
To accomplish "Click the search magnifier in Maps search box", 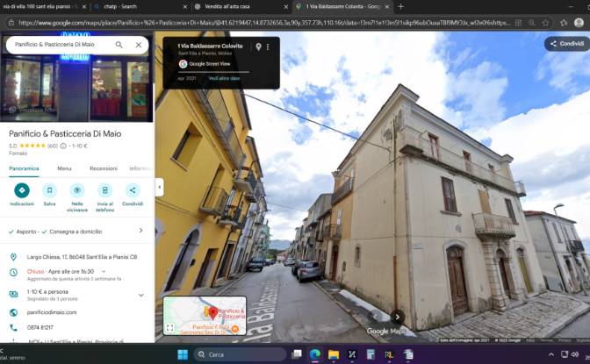I will [x=119, y=45].
